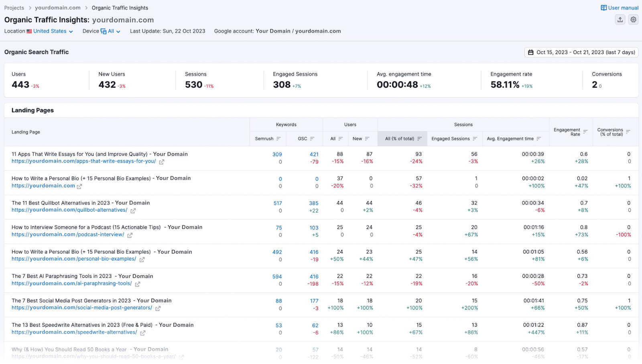Open the settings gear icon
The height and width of the screenshot is (364, 642).
point(633,19)
